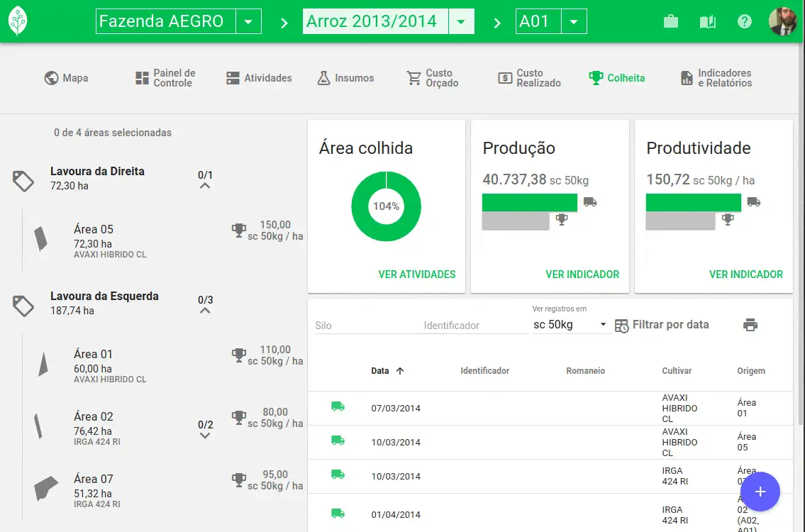Click the 104% harvested area donut chart
Viewport: 805px width, 532px height.
(386, 206)
